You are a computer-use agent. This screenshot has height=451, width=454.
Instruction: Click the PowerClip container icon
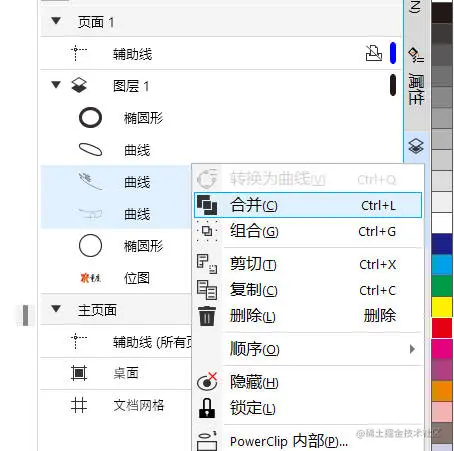point(207,441)
